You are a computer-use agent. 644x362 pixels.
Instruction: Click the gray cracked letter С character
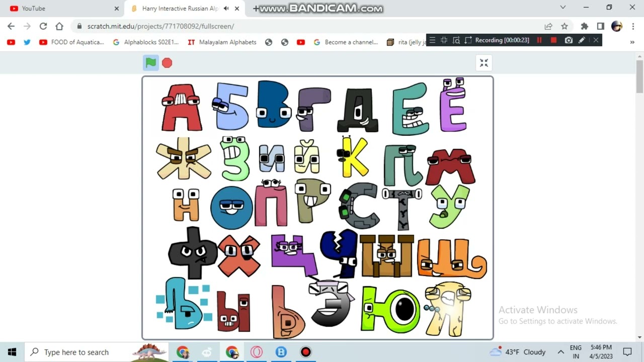(360, 206)
